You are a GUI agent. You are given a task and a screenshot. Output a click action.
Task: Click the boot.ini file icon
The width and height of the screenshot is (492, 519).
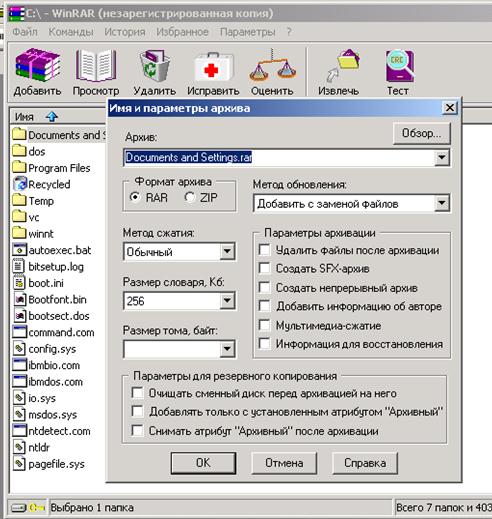pyautogui.click(x=19, y=283)
